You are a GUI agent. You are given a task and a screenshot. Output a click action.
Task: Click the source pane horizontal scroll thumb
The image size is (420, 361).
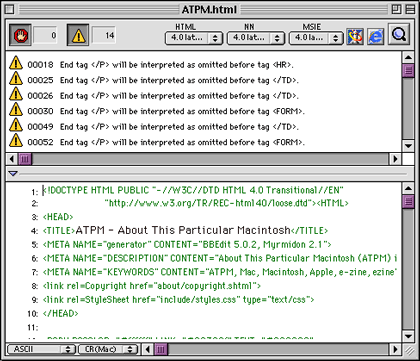(161, 349)
